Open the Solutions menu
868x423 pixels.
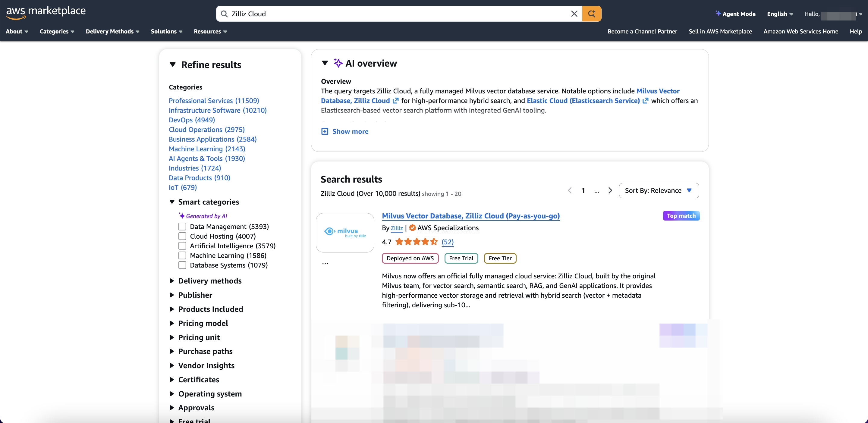(x=166, y=31)
